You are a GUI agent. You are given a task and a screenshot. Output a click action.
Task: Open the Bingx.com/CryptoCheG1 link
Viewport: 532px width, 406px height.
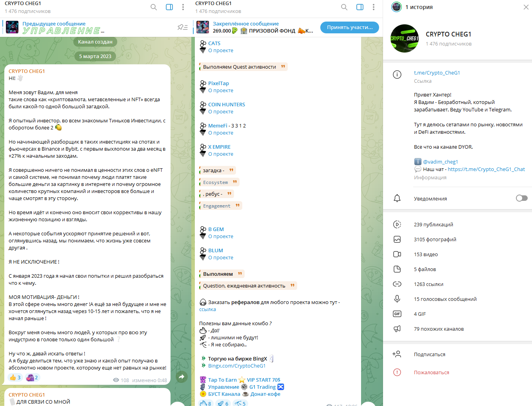(x=237, y=366)
